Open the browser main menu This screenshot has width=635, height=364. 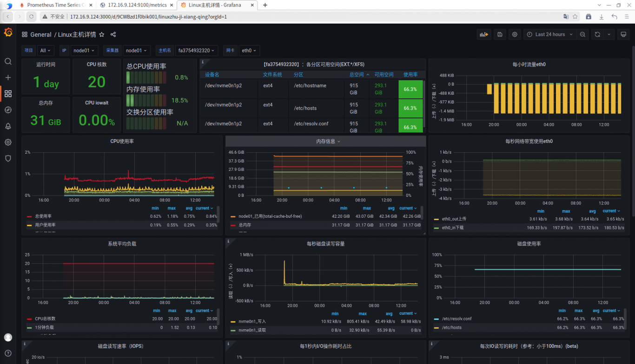coord(627,16)
